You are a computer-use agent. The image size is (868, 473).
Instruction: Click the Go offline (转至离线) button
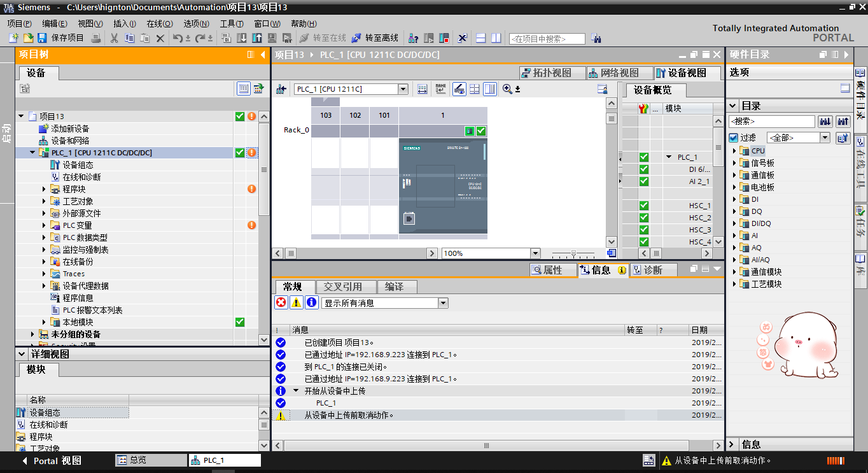pyautogui.click(x=375, y=38)
